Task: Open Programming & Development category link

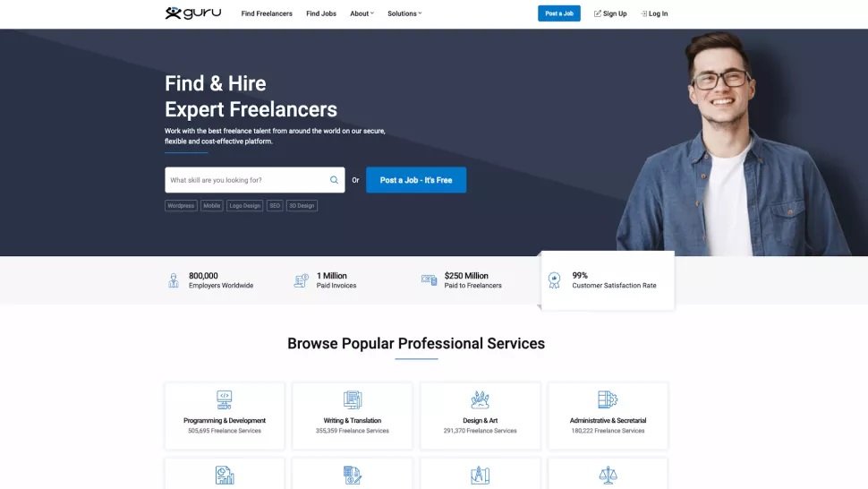Action: click(225, 420)
